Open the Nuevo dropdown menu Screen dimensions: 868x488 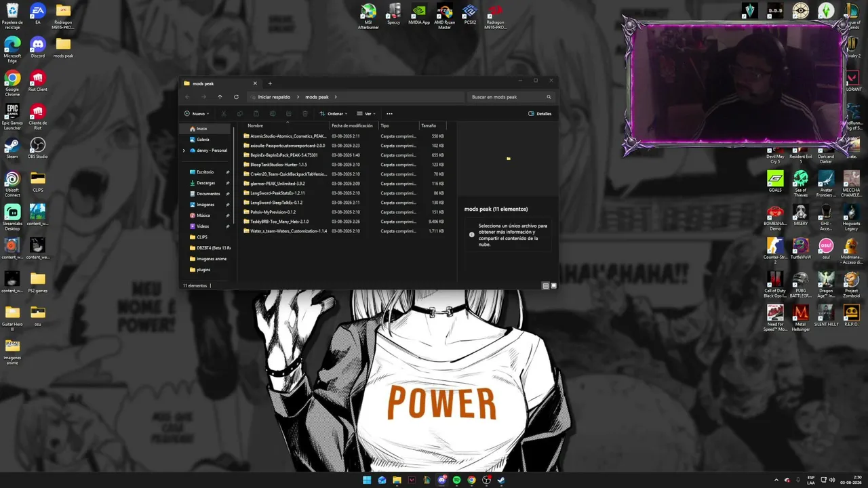[197, 114]
